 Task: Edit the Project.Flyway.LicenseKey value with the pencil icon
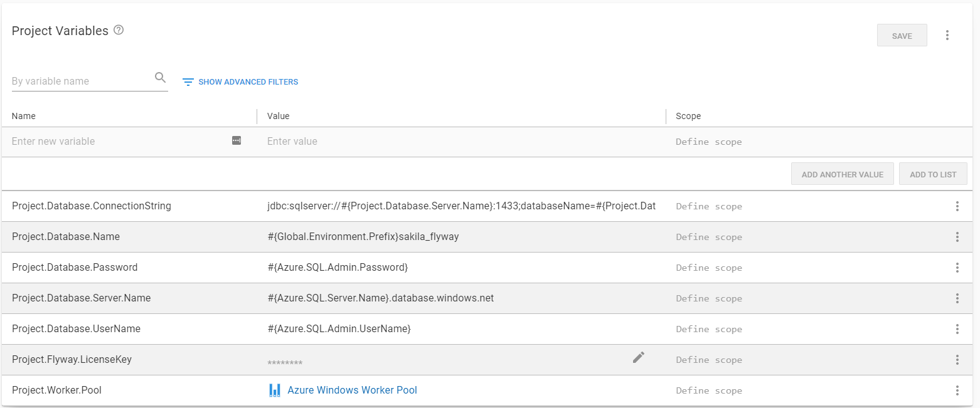pyautogui.click(x=639, y=357)
